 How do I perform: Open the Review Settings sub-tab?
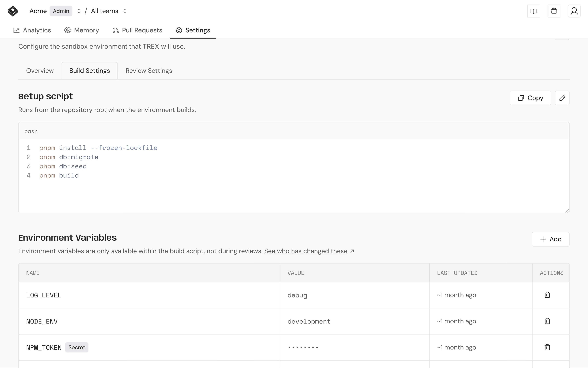[149, 71]
